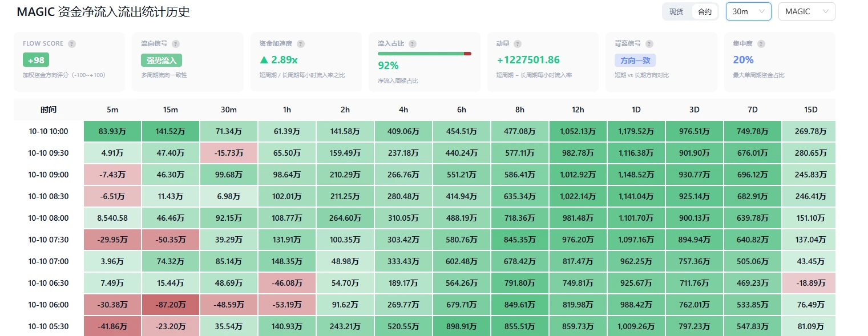The height and width of the screenshot is (336, 868).
Task: Click the -46.08万 cell
Action: coord(287,283)
